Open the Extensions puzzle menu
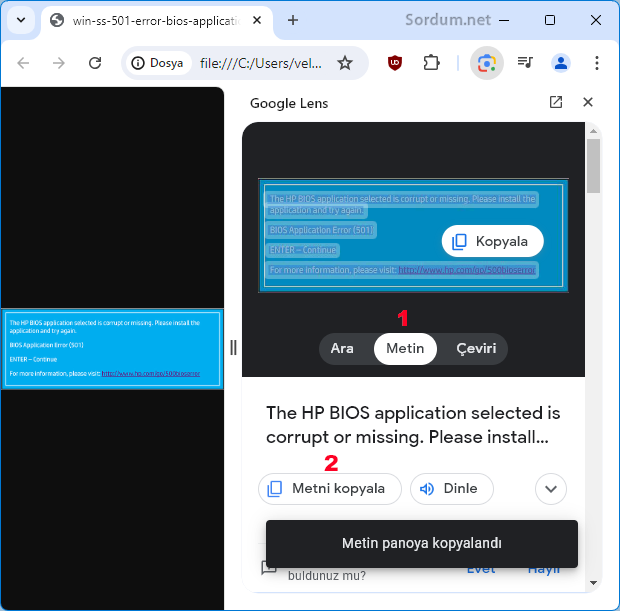 coord(431,63)
